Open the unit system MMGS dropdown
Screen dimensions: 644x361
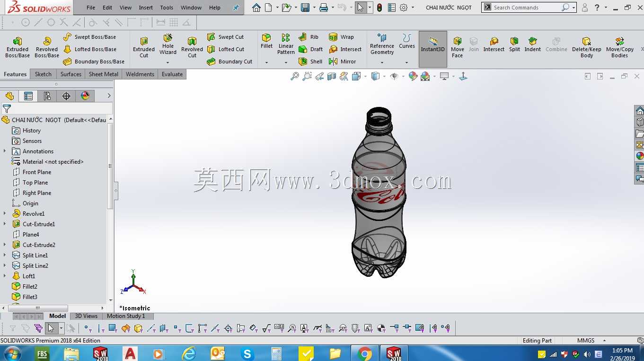(604, 341)
